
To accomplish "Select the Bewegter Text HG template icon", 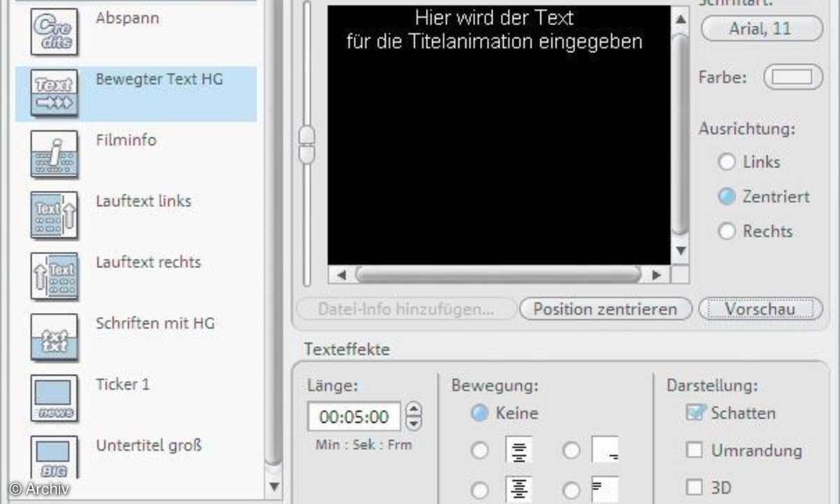I will click(54, 93).
